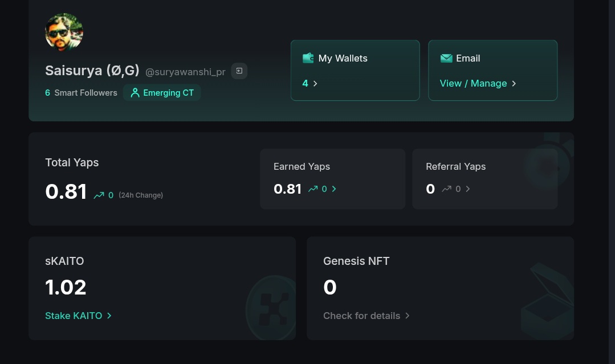Expand Referral Yaps details chevron
The width and height of the screenshot is (615, 364).
click(x=468, y=189)
